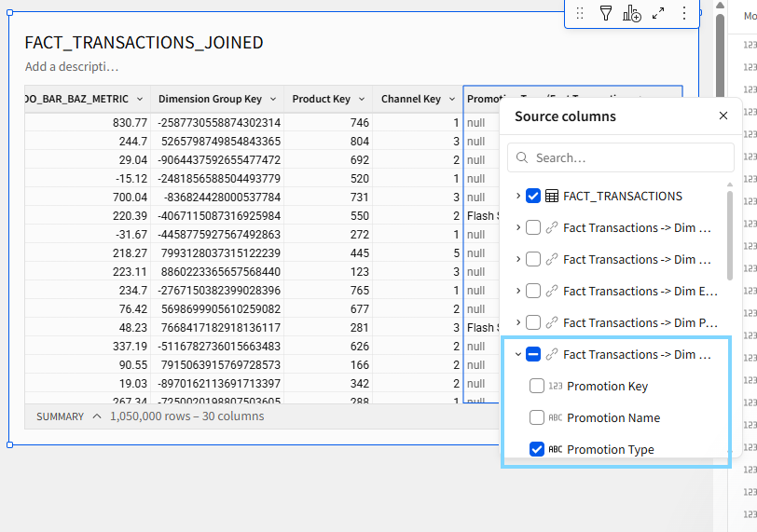Expand table to full screen

click(x=658, y=13)
